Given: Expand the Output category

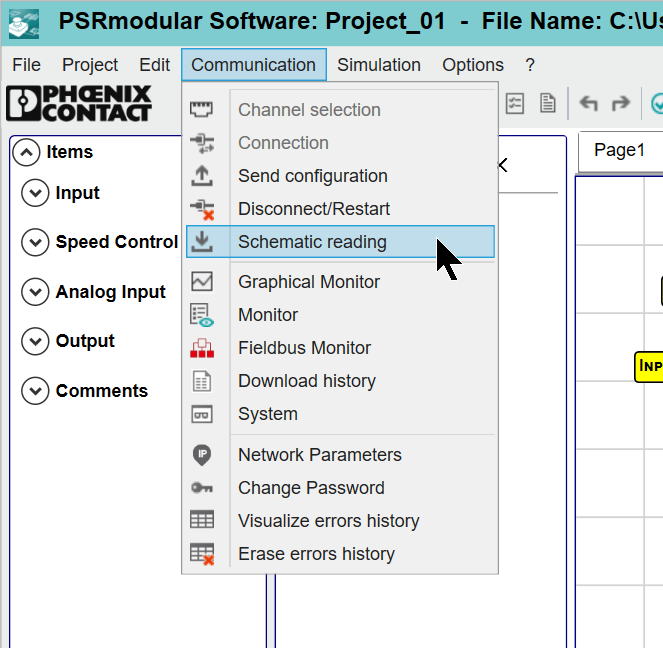Looking at the screenshot, I should click(35, 341).
